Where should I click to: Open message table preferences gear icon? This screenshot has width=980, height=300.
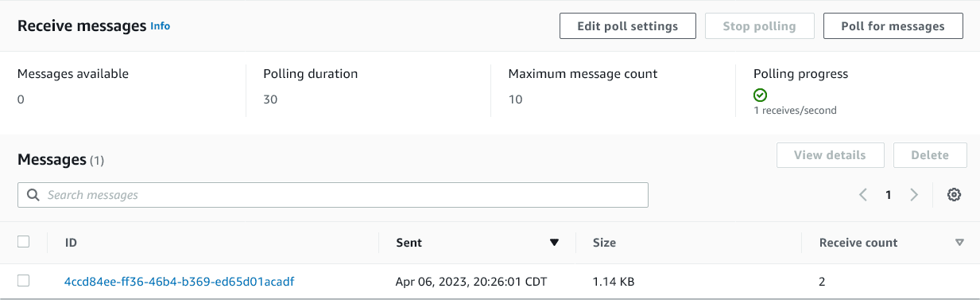click(954, 195)
